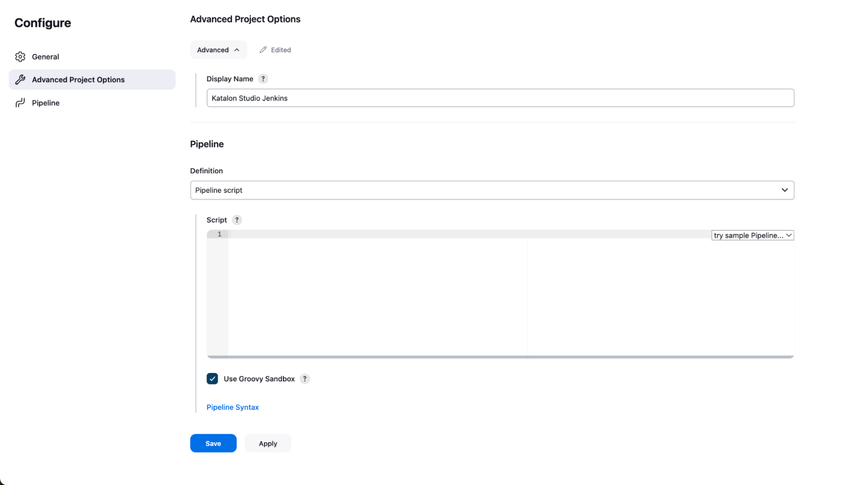The height and width of the screenshot is (485, 868).
Task: Focus the Display Name input field
Action: pyautogui.click(x=501, y=98)
